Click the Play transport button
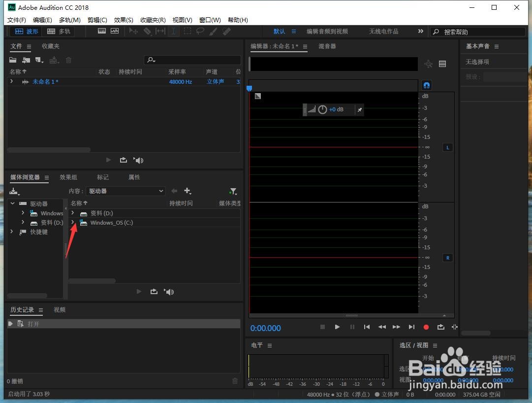The height and width of the screenshot is (403, 532). (x=337, y=327)
